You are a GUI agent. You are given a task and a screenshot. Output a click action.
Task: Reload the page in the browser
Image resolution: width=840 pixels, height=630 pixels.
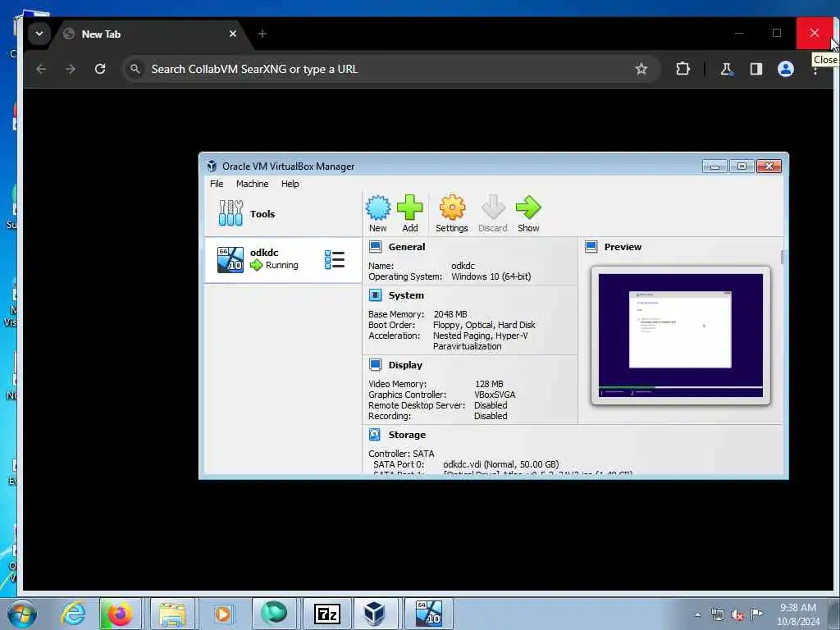100,69
